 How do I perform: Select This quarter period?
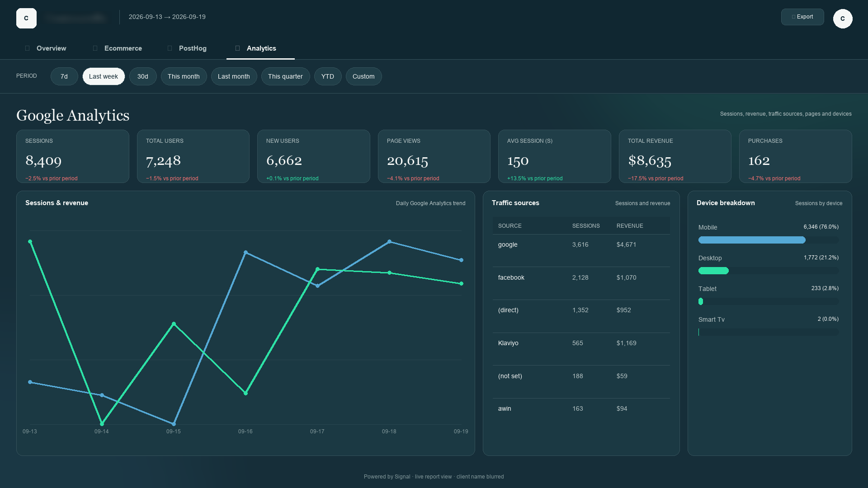click(x=285, y=76)
